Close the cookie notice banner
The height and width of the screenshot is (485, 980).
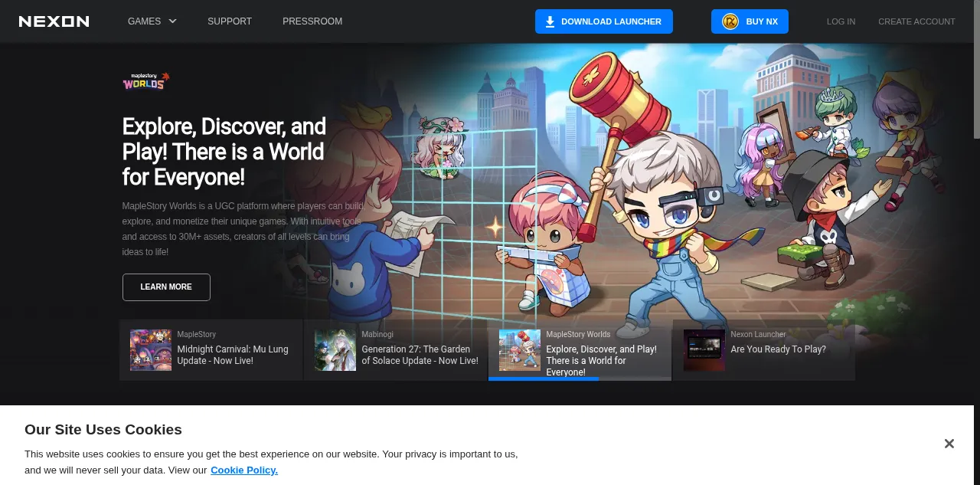949,444
